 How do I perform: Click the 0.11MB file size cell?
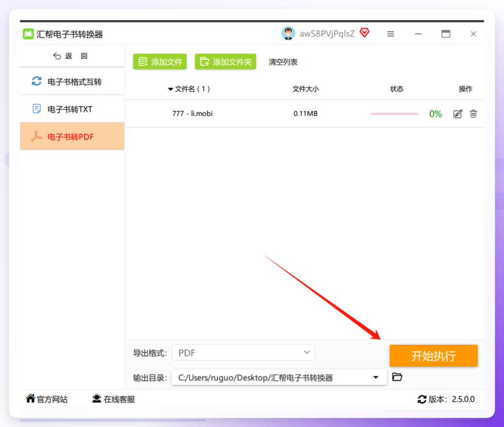point(306,113)
